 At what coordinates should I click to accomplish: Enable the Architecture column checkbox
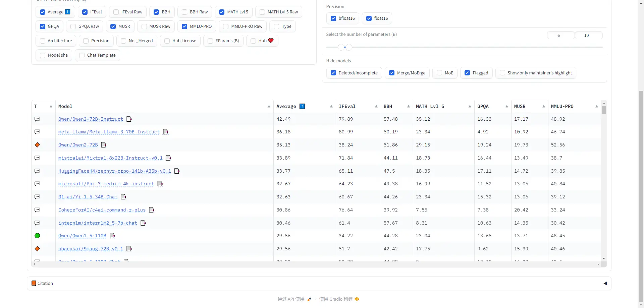click(43, 41)
